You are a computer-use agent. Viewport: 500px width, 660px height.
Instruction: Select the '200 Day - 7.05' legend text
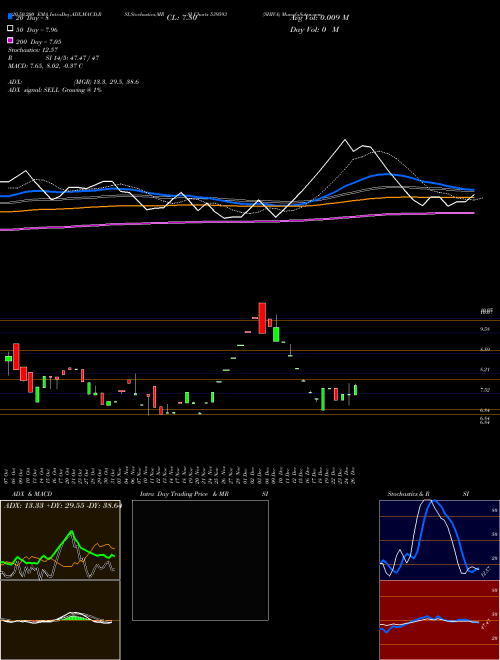tap(39, 42)
